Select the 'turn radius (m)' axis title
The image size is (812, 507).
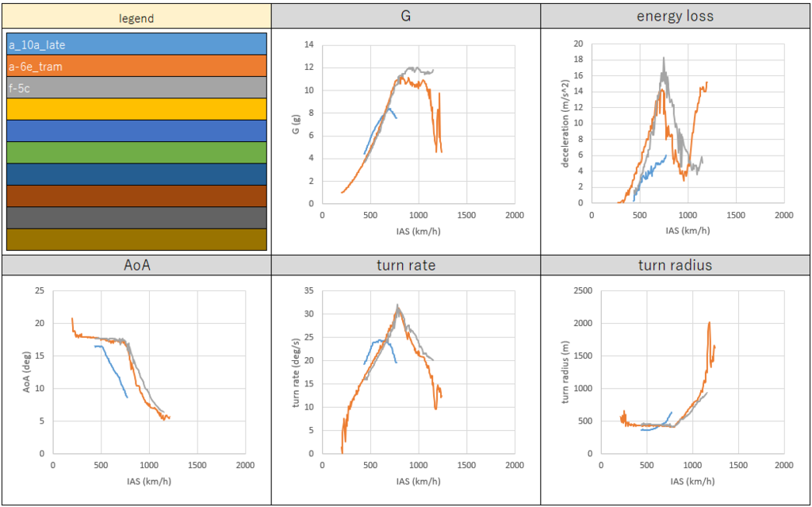(566, 372)
